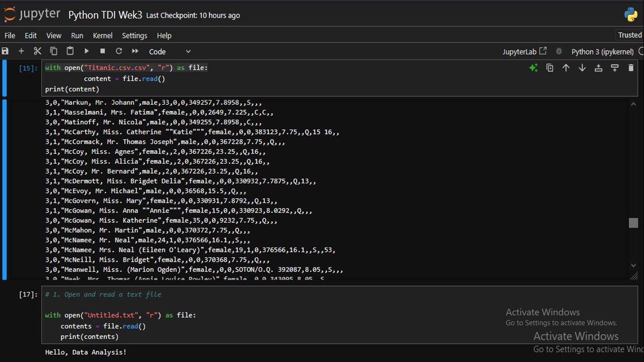The image size is (644, 362).
Task: Click the output scrollbar down arrow
Action: [x=633, y=266]
